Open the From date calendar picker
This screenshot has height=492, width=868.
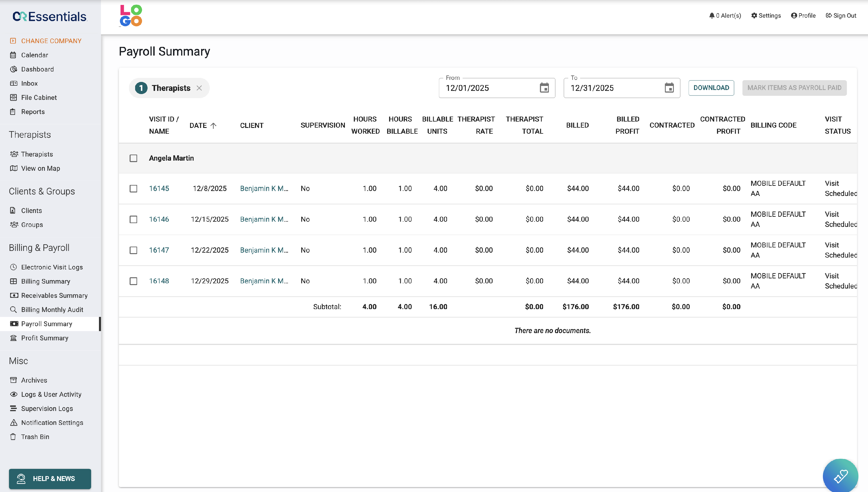click(544, 88)
